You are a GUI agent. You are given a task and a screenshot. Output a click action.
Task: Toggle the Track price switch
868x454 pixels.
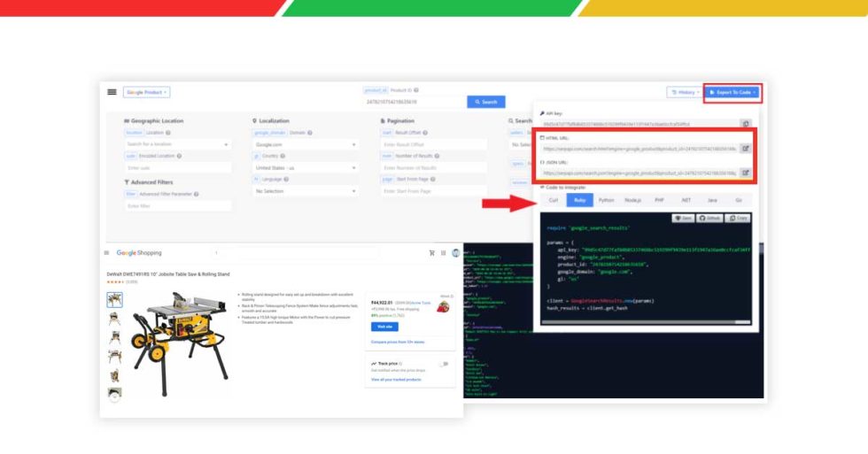click(443, 364)
